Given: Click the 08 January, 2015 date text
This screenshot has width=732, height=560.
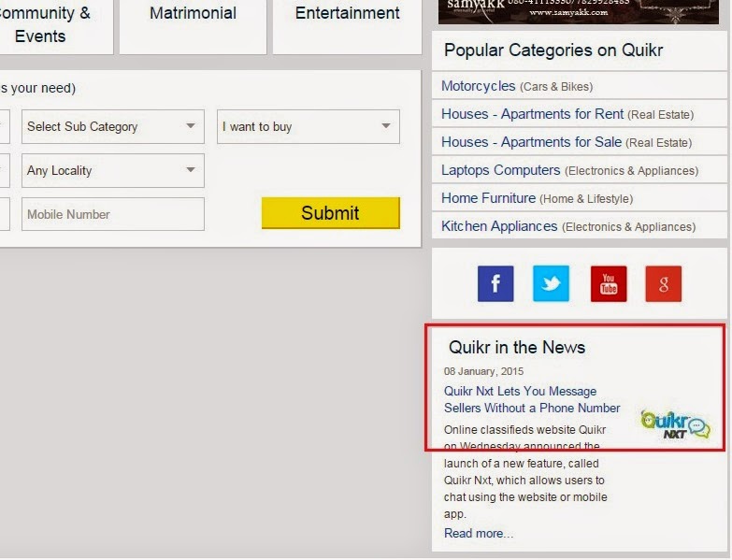Looking at the screenshot, I should click(483, 371).
